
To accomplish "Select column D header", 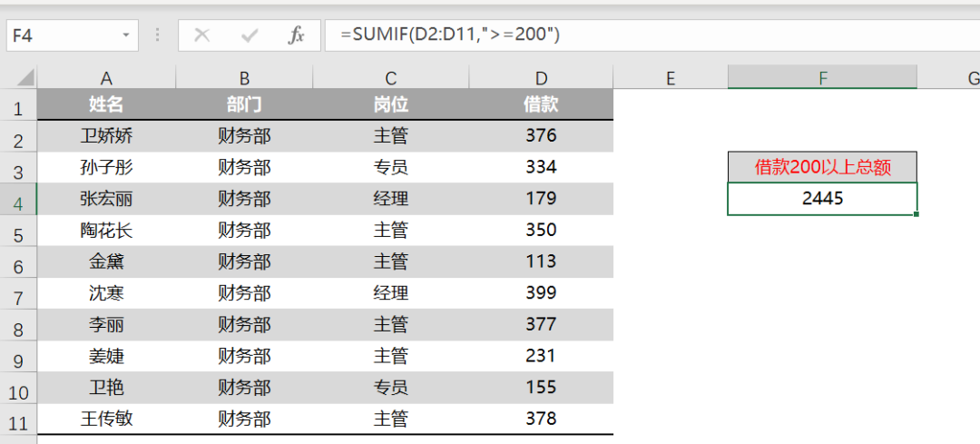I will pyautogui.click(x=541, y=78).
